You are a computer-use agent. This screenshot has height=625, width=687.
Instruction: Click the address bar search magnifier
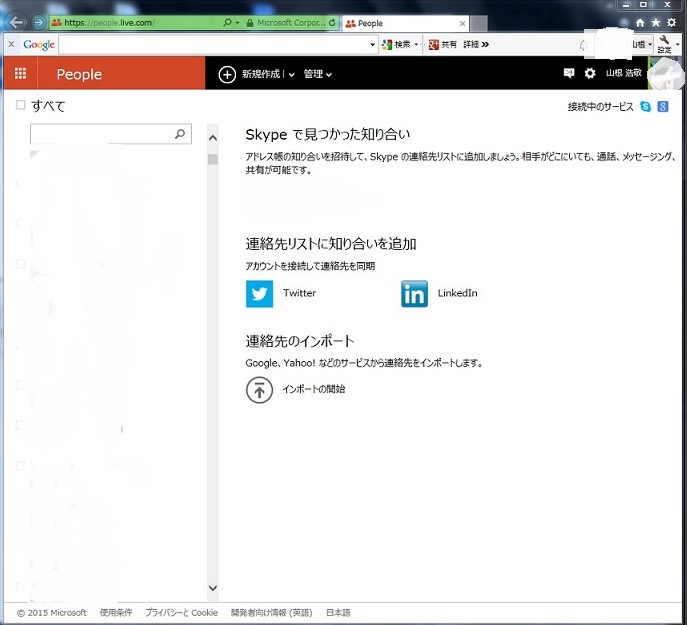[227, 22]
